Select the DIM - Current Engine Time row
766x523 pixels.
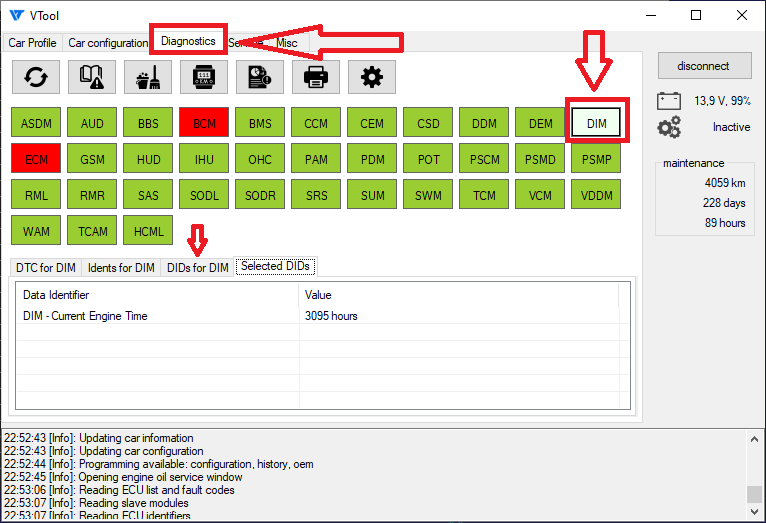160,316
